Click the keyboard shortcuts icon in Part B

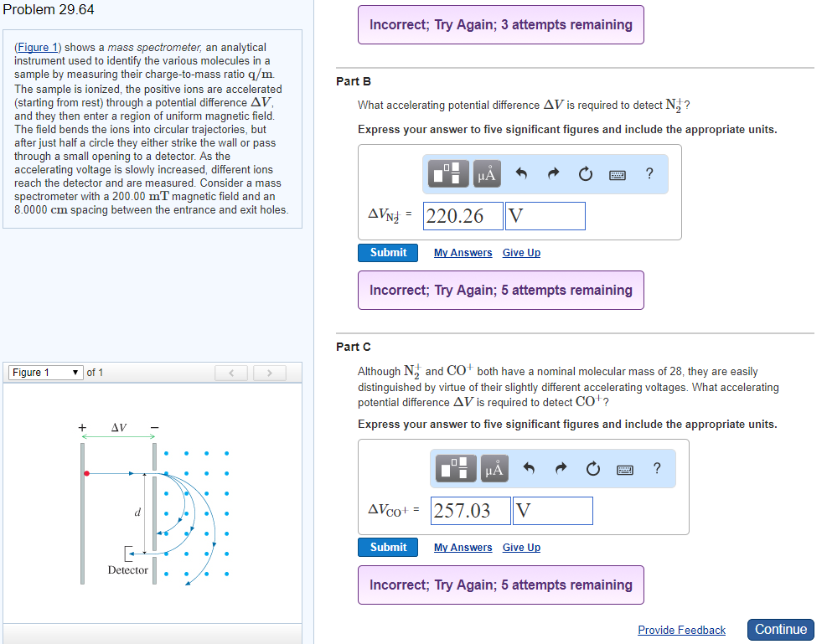(617, 173)
